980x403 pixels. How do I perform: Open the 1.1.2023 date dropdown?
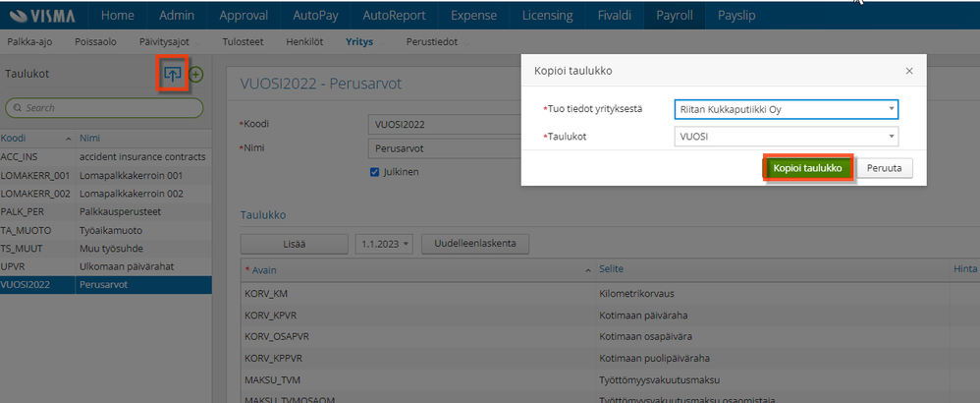click(x=384, y=243)
